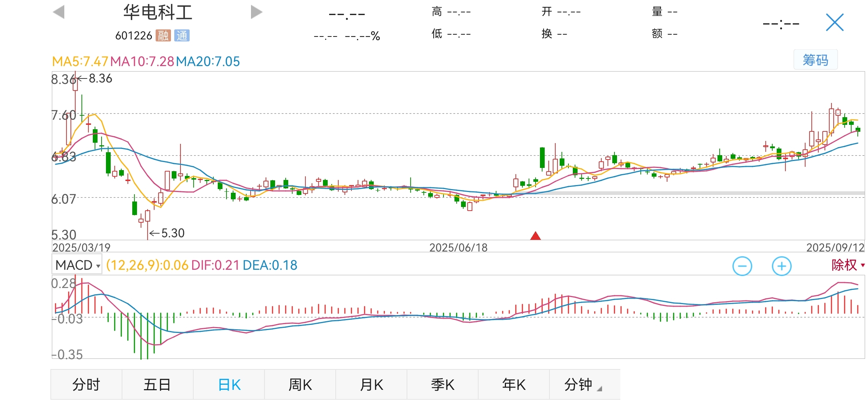This screenshot has width=868, height=403.
Task: Tap the 2025/03/19 start date label
Action: pos(81,247)
